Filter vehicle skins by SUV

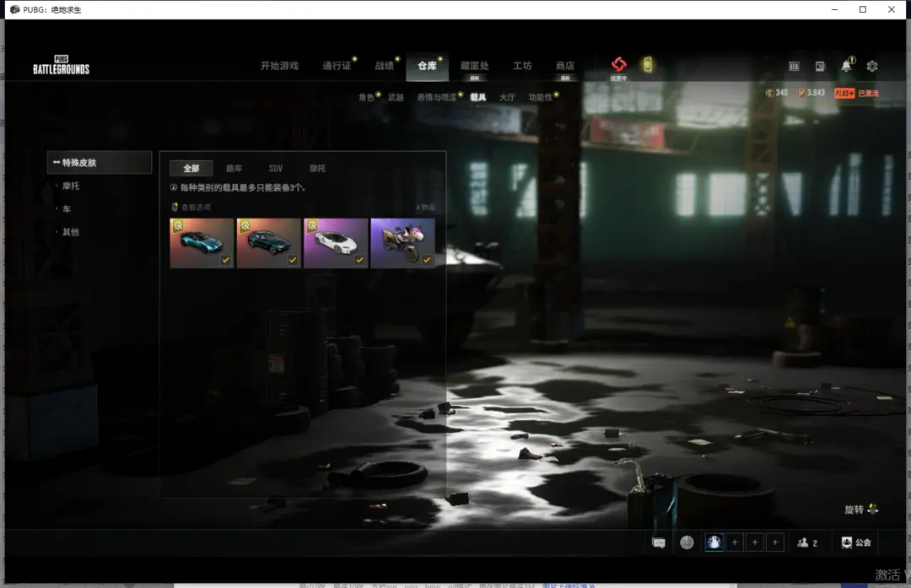click(x=275, y=169)
